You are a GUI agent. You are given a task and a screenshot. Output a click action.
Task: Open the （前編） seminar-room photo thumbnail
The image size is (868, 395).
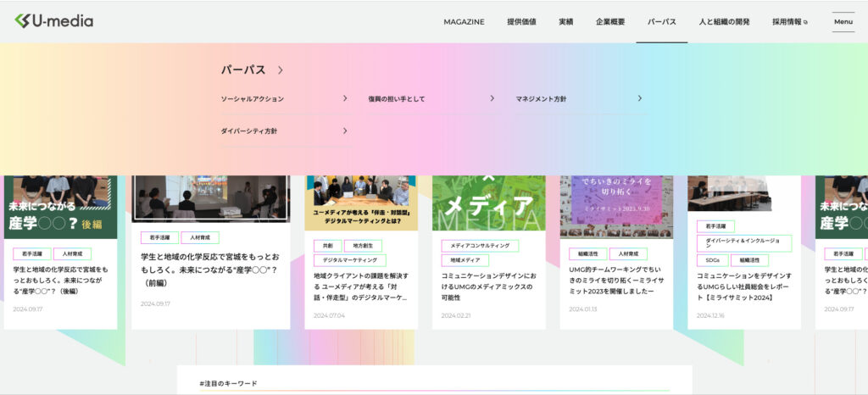click(211, 198)
